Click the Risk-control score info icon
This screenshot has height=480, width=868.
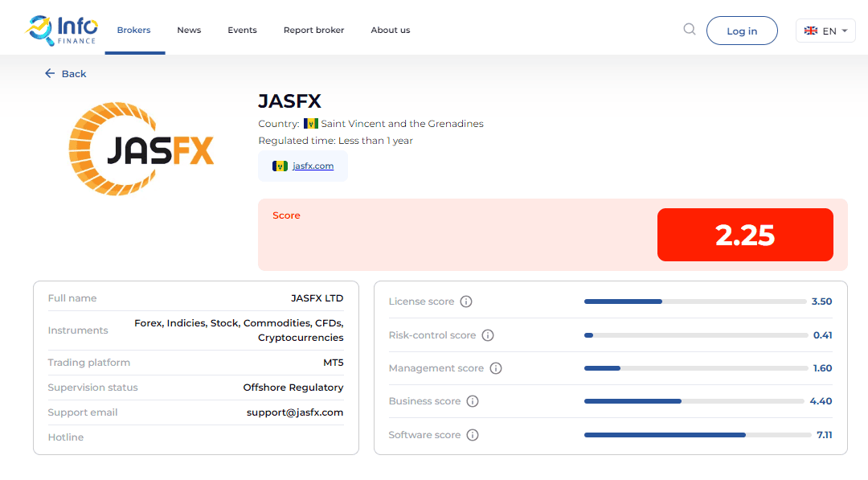[x=488, y=335]
